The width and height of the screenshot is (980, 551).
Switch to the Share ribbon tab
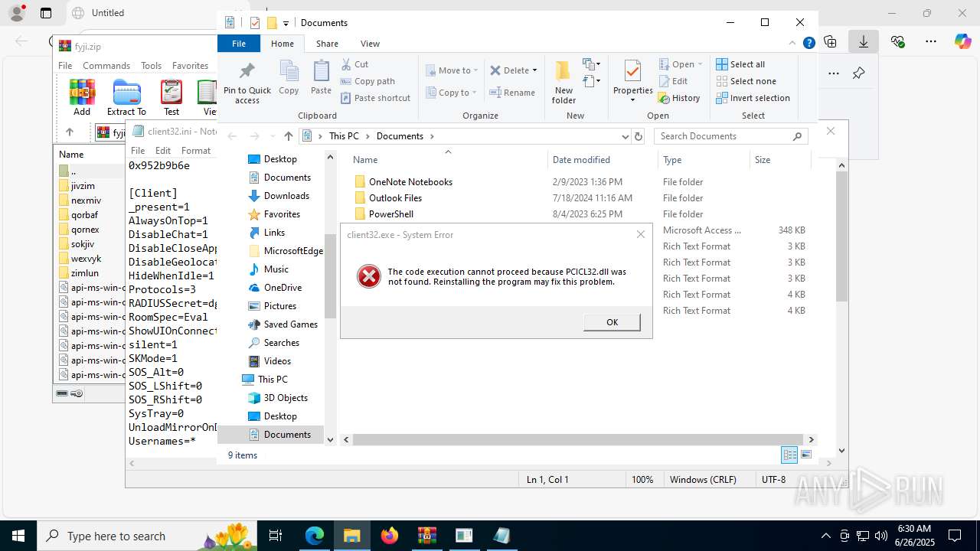[x=327, y=44]
